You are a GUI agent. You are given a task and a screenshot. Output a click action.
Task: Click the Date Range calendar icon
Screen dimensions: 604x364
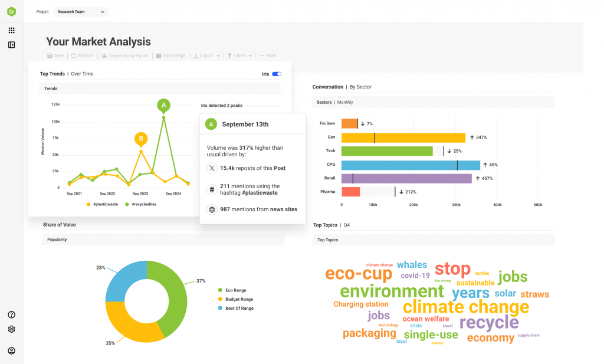click(159, 55)
